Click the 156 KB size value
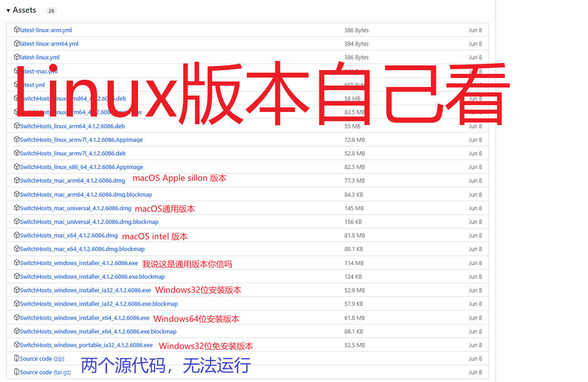 coord(353,222)
